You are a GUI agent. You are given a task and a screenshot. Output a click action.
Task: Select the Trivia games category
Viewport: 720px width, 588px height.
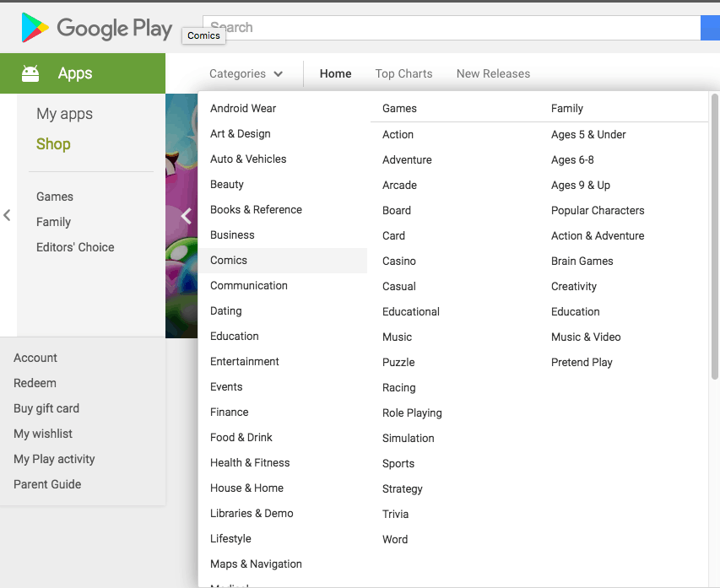coord(395,514)
